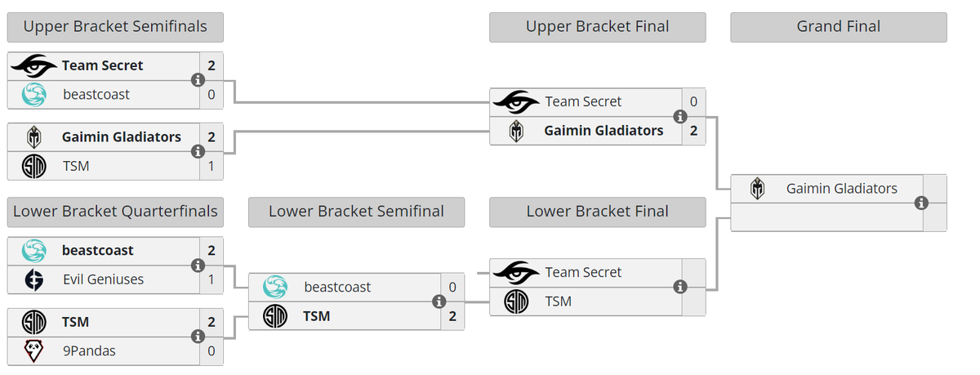Screen dimensions: 980x375
Task: Click 9Pandas team logo
Action: (x=34, y=351)
